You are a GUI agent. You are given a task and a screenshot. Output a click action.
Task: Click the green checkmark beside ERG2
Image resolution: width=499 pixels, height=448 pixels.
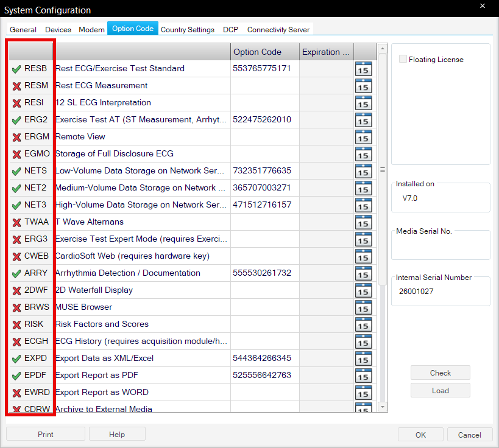click(16, 120)
